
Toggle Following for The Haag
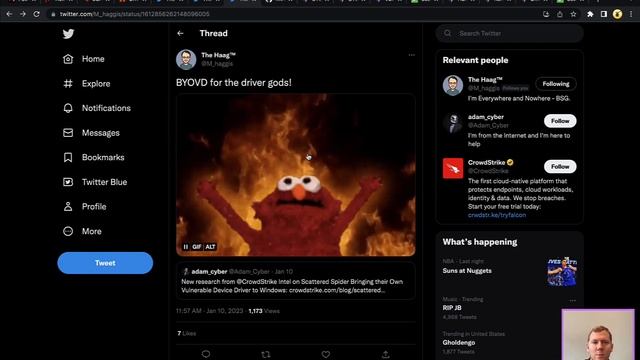[x=556, y=84]
